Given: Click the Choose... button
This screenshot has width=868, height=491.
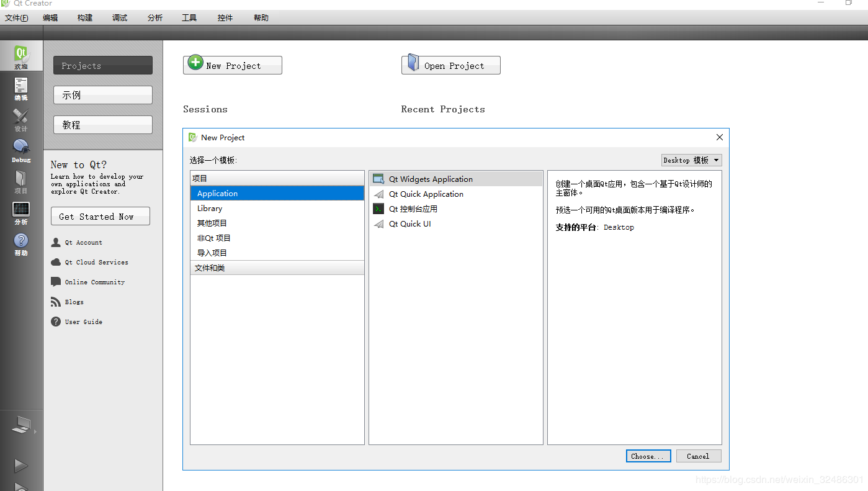Looking at the screenshot, I should click(x=648, y=456).
